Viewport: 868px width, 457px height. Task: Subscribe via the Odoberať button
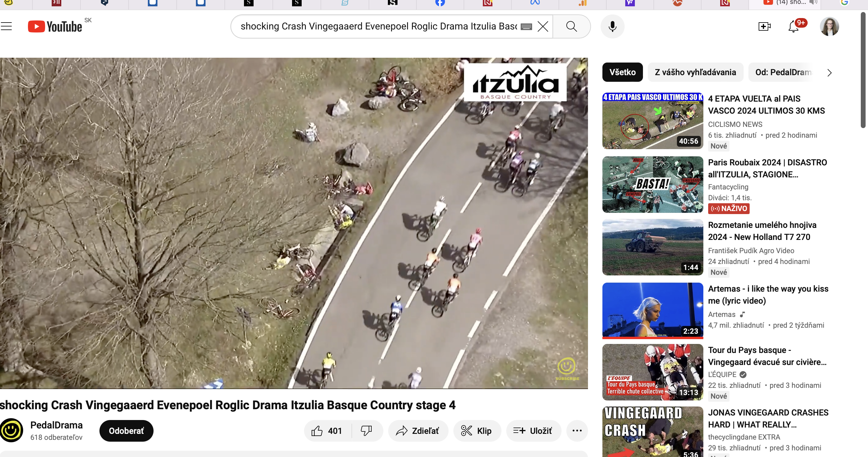(x=126, y=431)
